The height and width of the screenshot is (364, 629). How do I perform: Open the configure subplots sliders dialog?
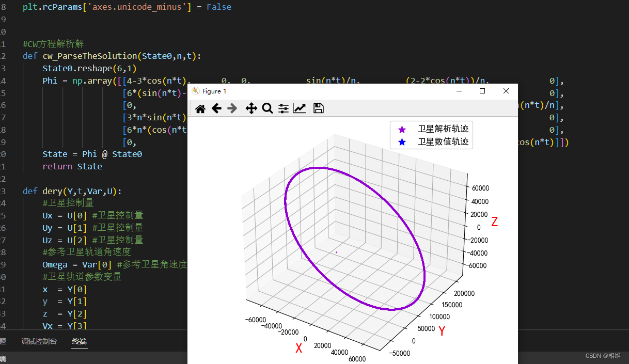pyautogui.click(x=283, y=108)
